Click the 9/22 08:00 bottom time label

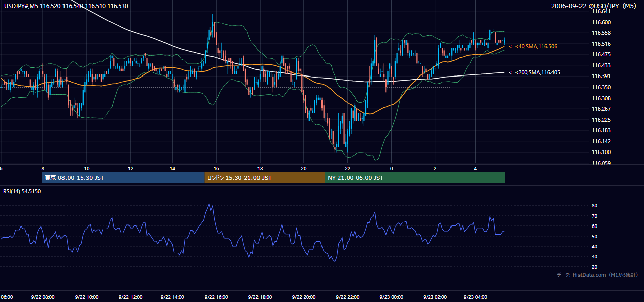pyautogui.click(x=43, y=297)
